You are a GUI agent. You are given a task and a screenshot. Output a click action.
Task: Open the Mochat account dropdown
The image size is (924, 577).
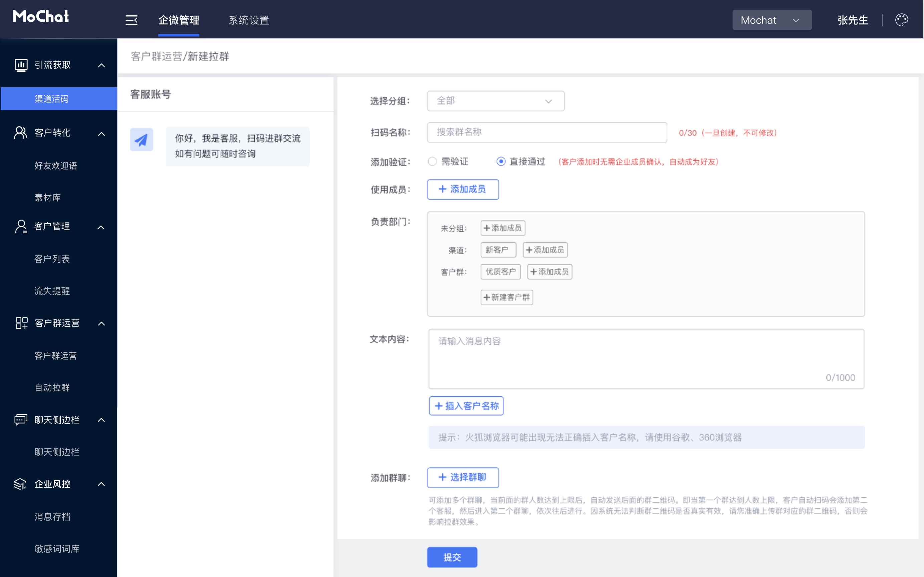[x=771, y=20]
